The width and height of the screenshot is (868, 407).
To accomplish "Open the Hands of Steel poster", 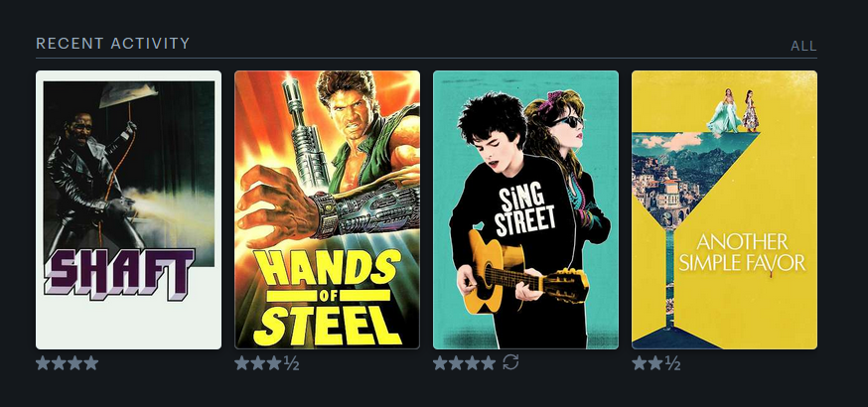I will tap(327, 209).
